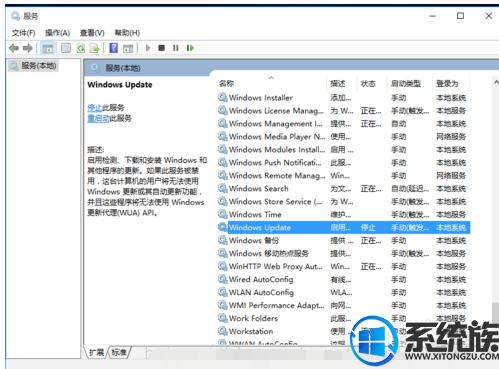Viewport: 499px width, 369px height.
Task: Select the Windows Media Player Network row
Action: coord(343,137)
